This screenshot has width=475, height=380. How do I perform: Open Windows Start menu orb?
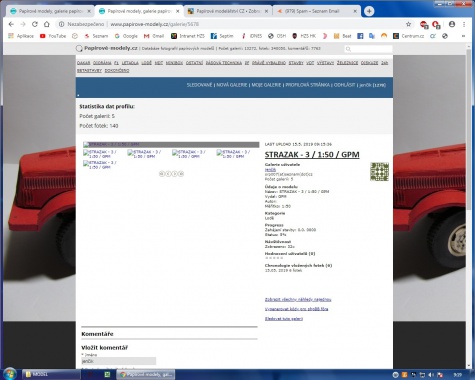[9, 374]
